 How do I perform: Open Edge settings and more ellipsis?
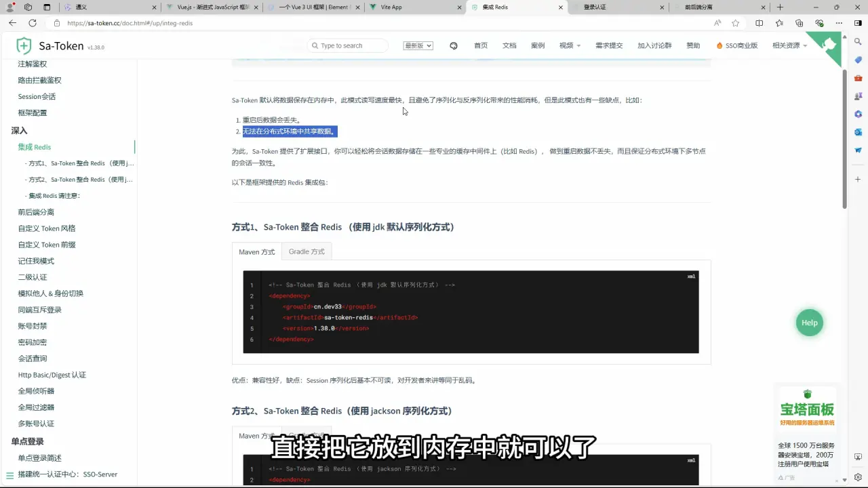click(x=840, y=22)
